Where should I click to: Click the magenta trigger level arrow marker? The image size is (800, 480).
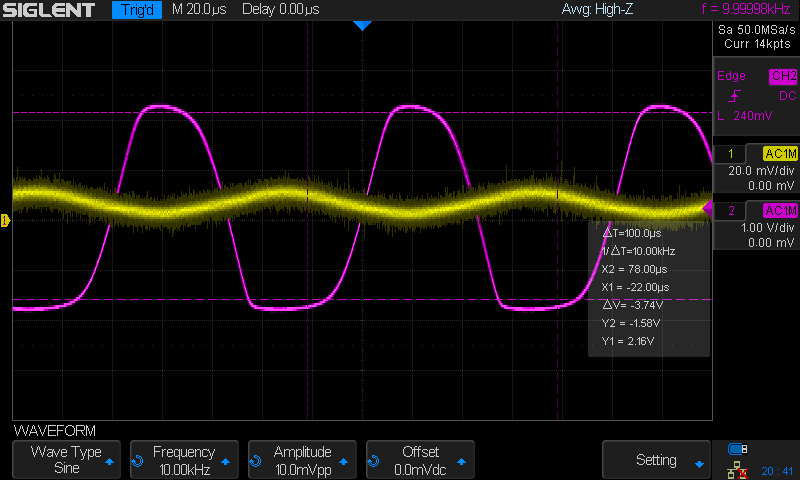pos(707,208)
